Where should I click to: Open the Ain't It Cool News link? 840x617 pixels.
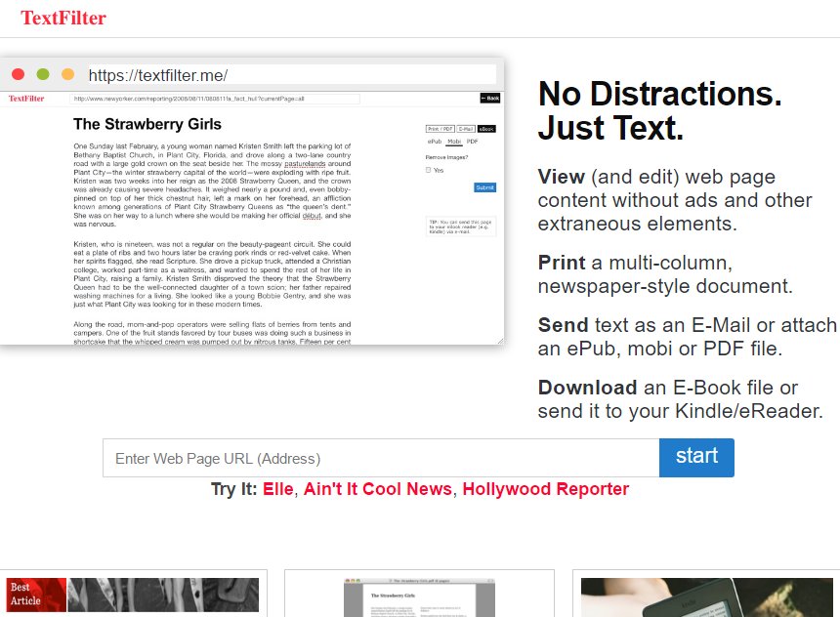[378, 489]
